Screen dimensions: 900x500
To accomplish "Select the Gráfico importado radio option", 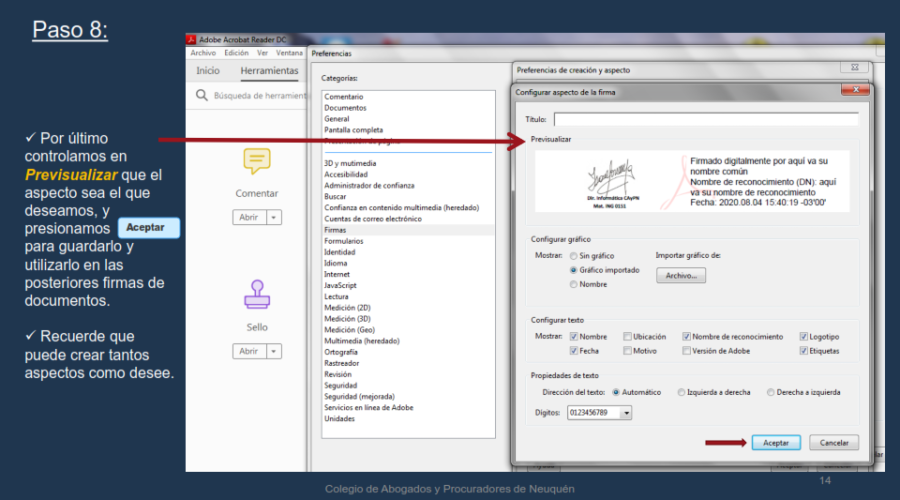I will (573, 270).
